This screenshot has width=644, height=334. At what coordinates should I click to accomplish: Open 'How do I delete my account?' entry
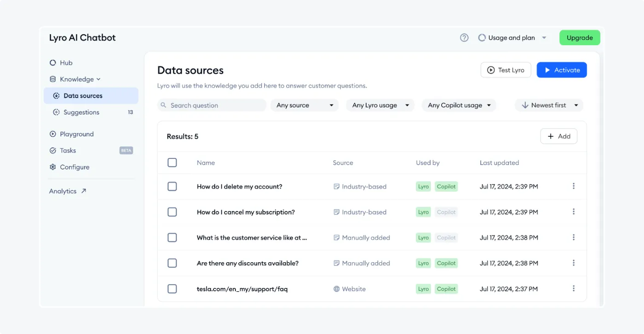[x=240, y=187]
